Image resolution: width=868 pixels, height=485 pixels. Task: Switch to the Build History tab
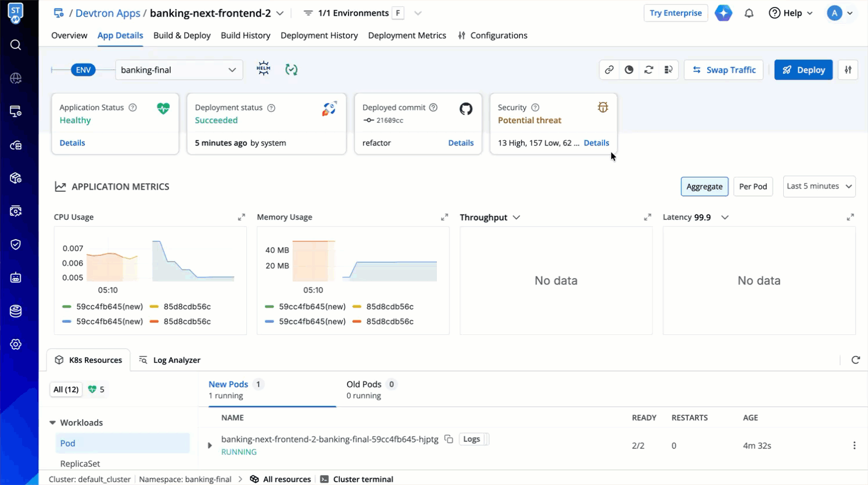pos(245,35)
